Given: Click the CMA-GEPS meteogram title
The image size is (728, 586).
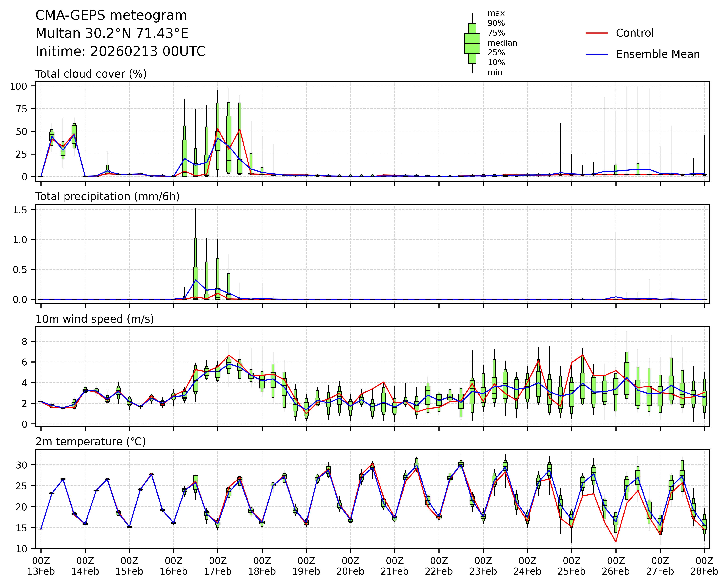Looking at the screenshot, I should (x=111, y=15).
